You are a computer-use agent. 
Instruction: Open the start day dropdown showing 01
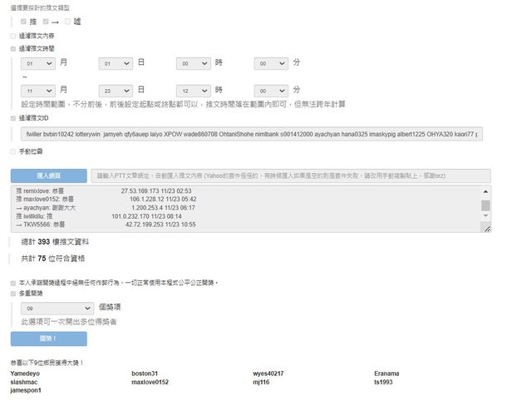[x=116, y=63]
